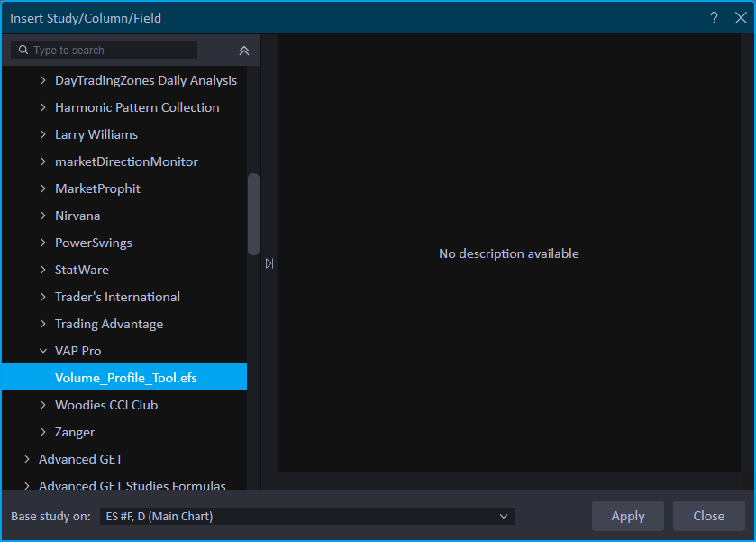Open the help question mark icon
756x542 pixels.
pos(714,18)
